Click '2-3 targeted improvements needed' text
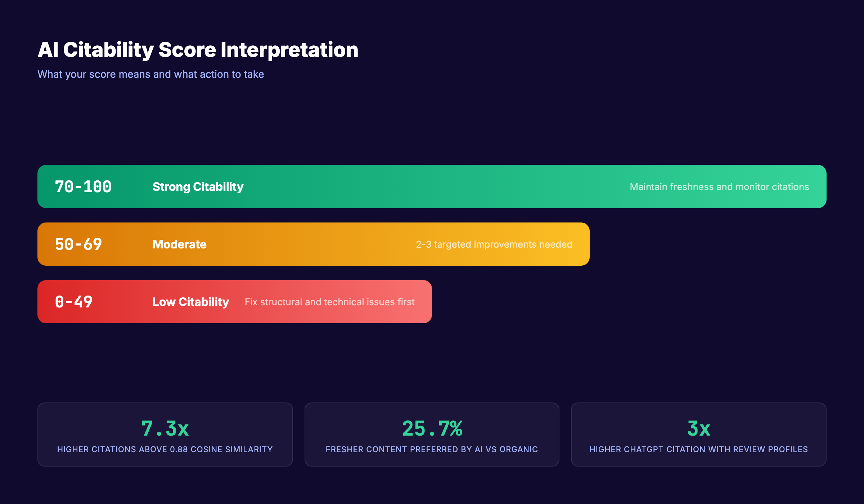This screenshot has height=504, width=864. click(494, 244)
